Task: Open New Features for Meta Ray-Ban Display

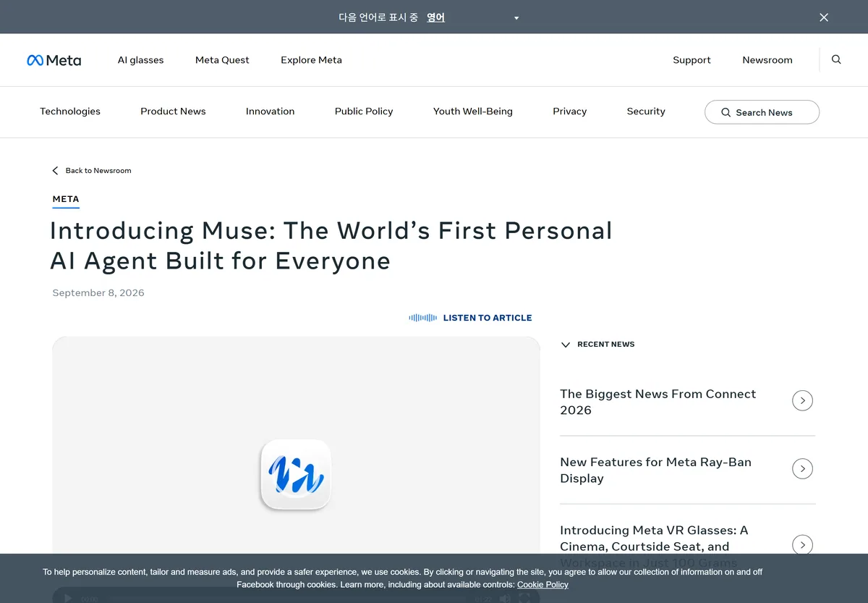Action: (x=655, y=470)
